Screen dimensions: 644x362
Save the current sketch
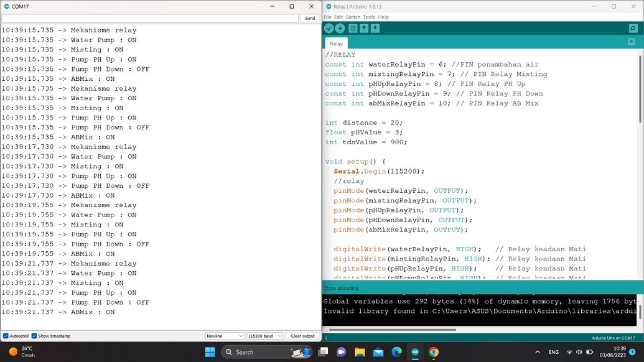coord(375,28)
